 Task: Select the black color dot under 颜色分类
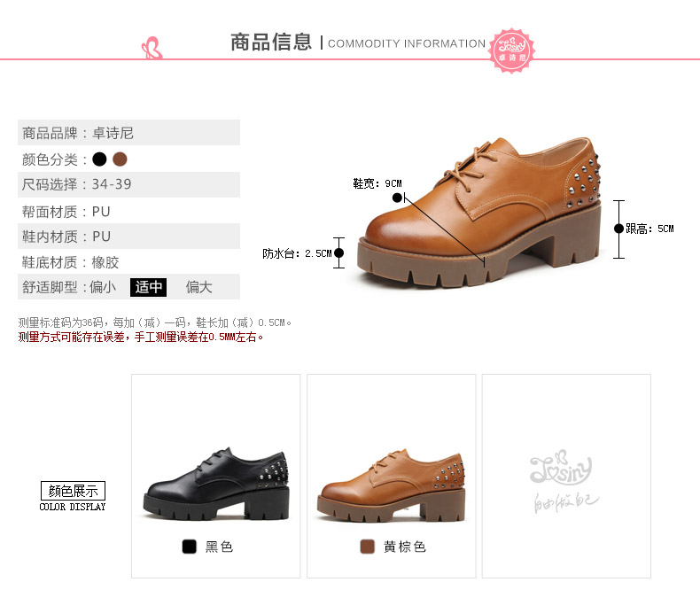click(x=99, y=159)
